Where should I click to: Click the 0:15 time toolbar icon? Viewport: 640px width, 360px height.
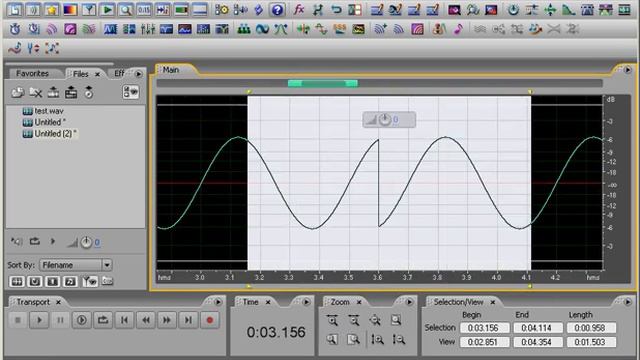coord(144,9)
